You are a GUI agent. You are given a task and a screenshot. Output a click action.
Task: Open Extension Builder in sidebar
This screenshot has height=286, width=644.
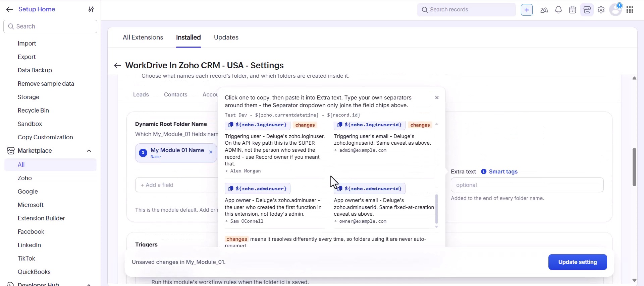pos(41,218)
